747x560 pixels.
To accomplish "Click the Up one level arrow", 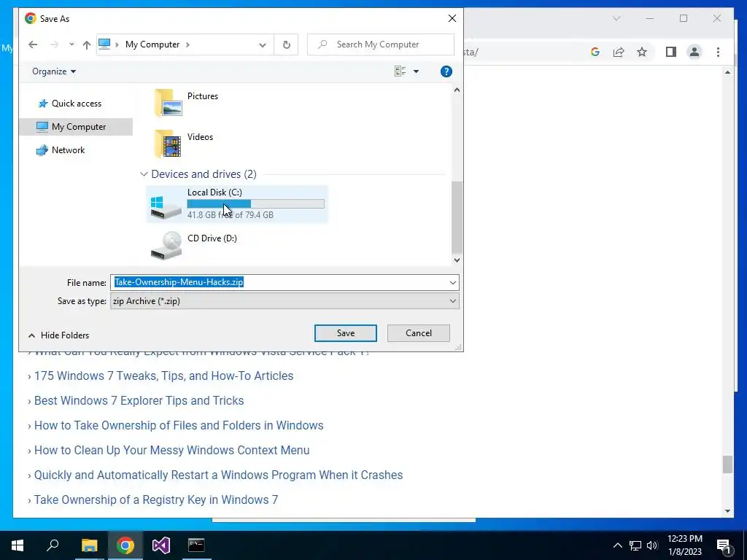I will tap(86, 44).
